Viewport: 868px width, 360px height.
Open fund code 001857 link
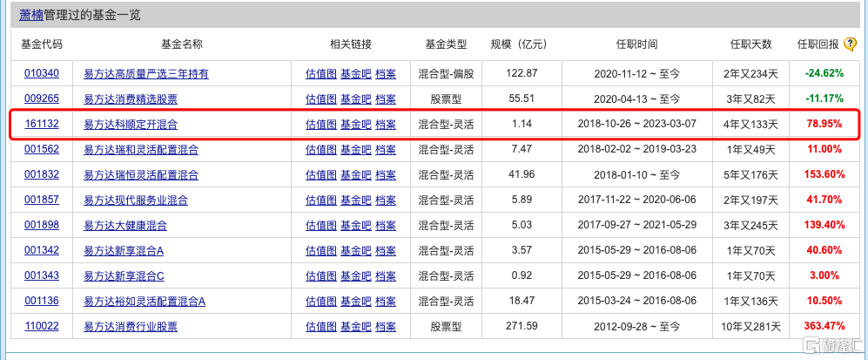coord(42,200)
